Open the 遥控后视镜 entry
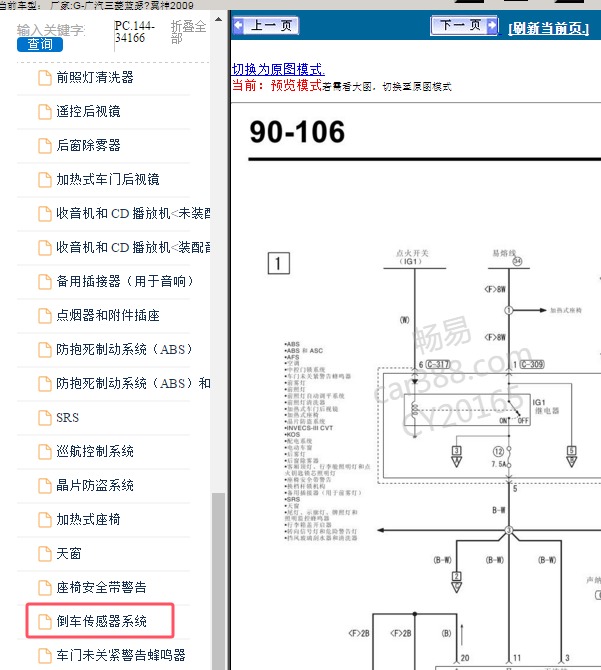Image resolution: width=601 pixels, height=670 pixels. click(x=88, y=112)
